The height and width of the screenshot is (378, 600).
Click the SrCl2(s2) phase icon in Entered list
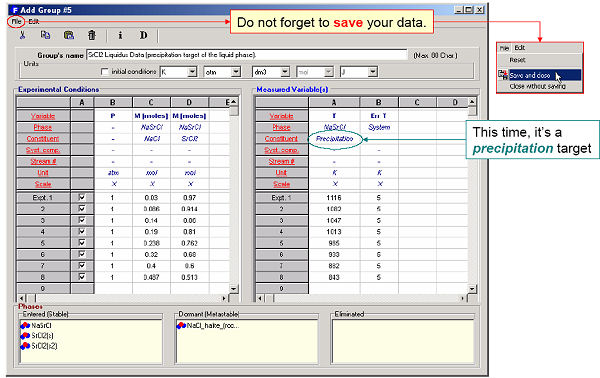click(25, 346)
